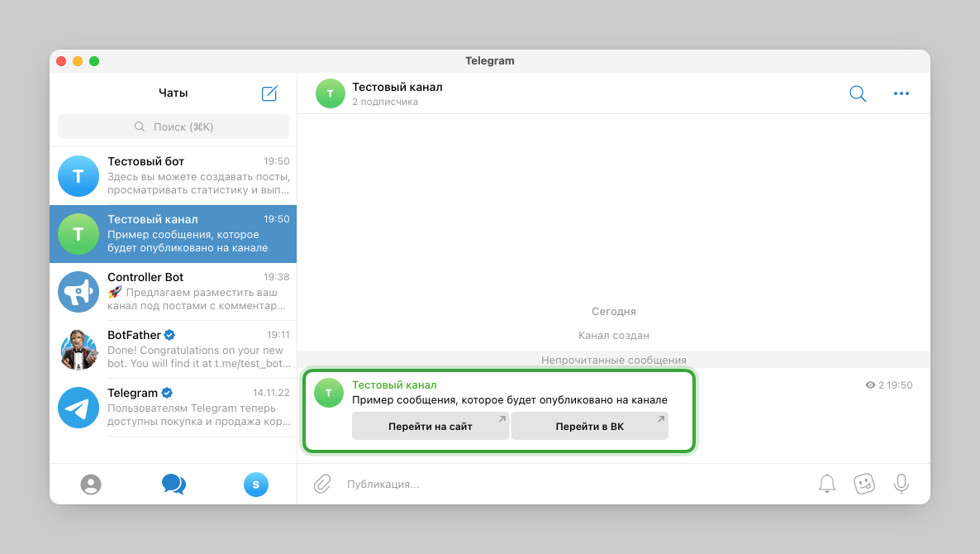Open the Тестовый канал avatar in the header
The height and width of the screenshot is (554, 980).
point(330,93)
